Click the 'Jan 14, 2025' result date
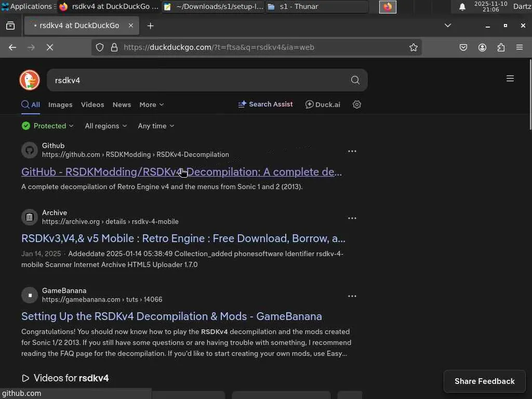 (41, 254)
